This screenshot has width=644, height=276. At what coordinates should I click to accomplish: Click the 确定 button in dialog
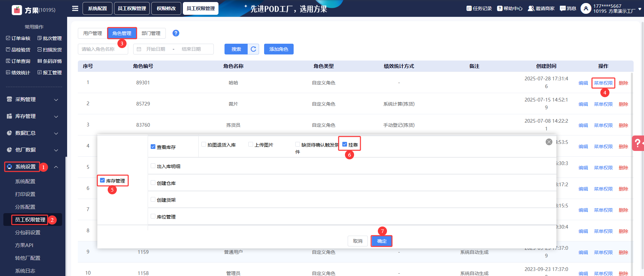click(x=382, y=241)
